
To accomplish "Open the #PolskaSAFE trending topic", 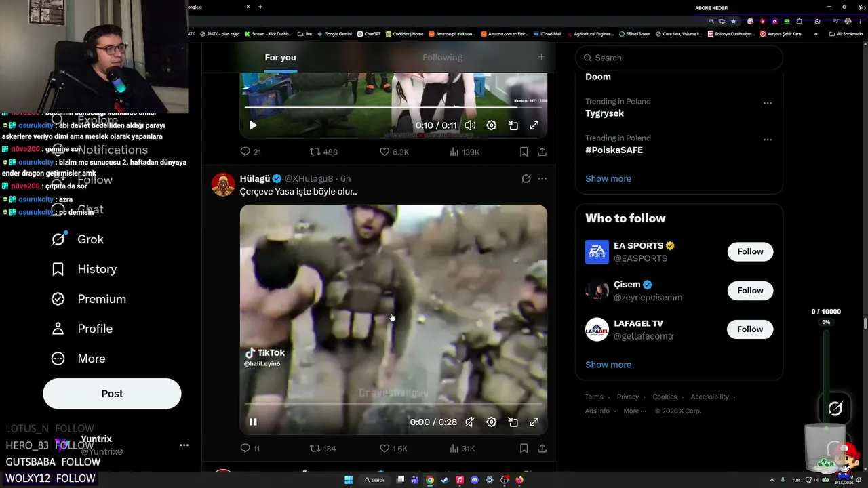I will pyautogui.click(x=614, y=150).
